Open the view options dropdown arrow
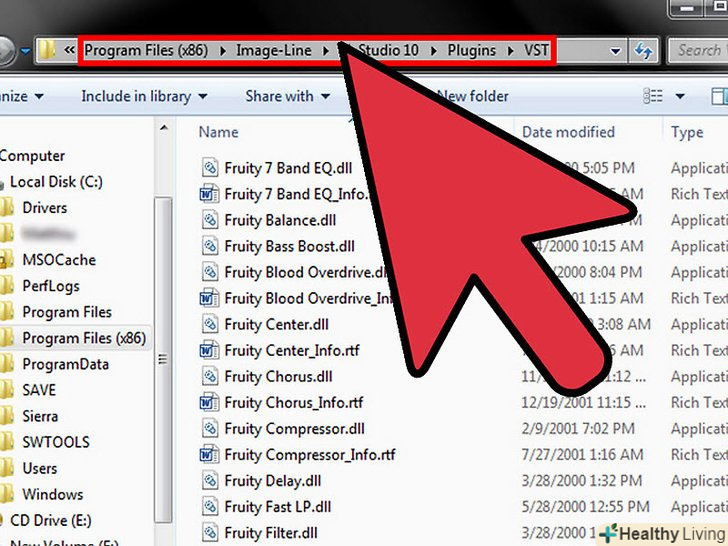The image size is (728, 546). (680, 96)
